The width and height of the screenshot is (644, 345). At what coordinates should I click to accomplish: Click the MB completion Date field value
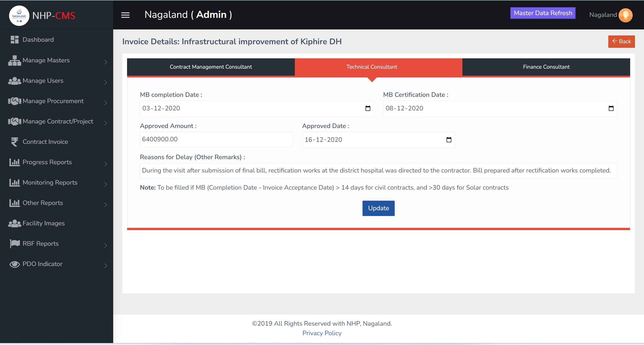click(161, 108)
